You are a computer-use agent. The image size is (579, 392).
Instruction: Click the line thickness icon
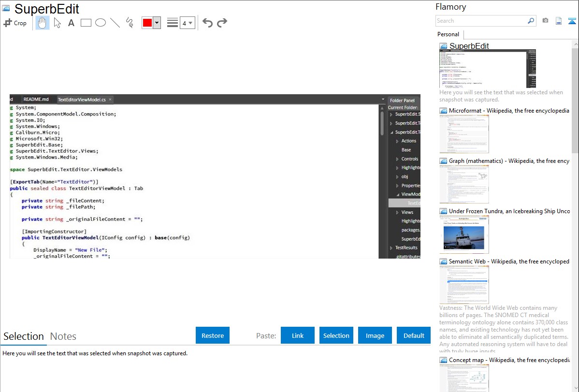tap(172, 23)
